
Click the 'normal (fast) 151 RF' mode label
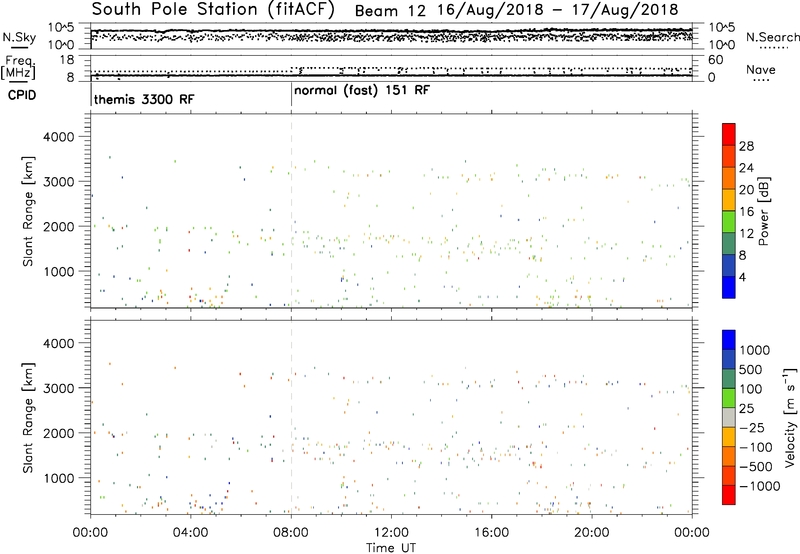[362, 91]
